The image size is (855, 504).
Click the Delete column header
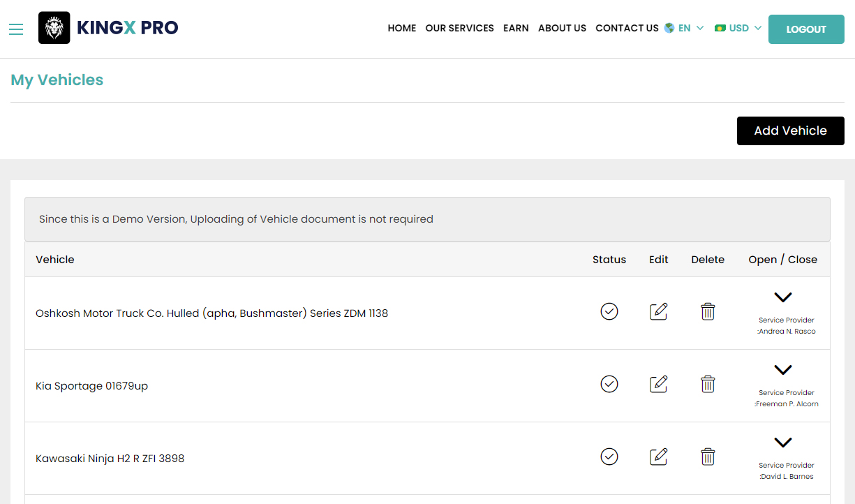708,260
